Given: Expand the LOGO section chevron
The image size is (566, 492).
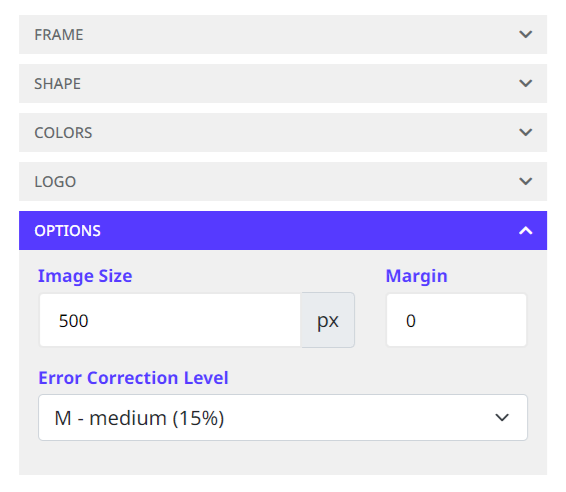Looking at the screenshot, I should click(x=526, y=181).
